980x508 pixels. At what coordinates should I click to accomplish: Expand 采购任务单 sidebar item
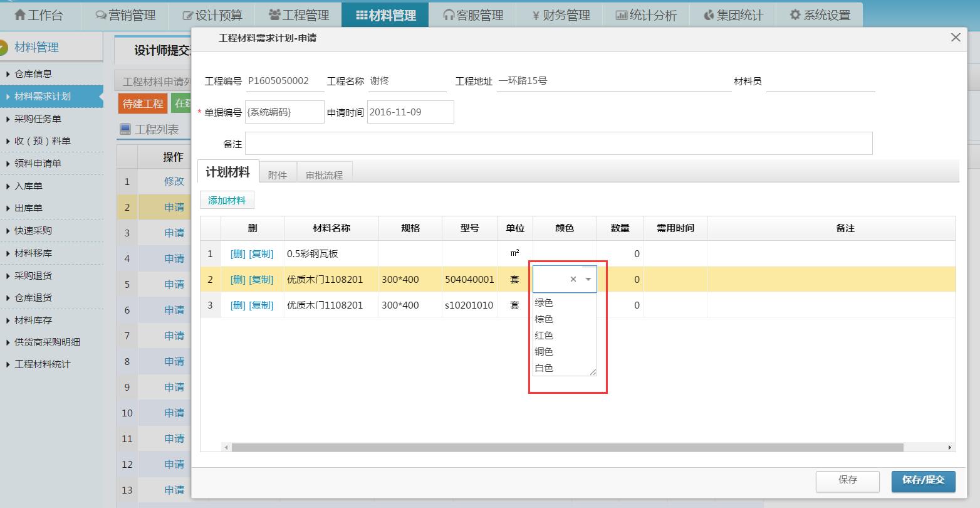[38, 119]
